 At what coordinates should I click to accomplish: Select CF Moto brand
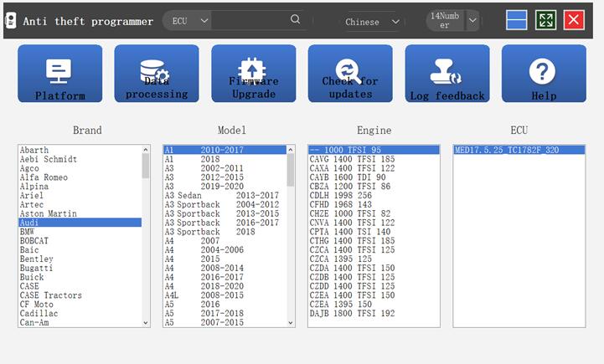(x=80, y=305)
